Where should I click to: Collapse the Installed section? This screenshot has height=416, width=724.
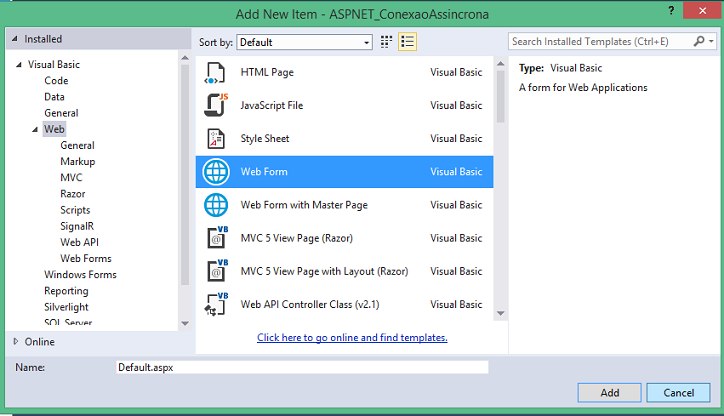tap(13, 39)
